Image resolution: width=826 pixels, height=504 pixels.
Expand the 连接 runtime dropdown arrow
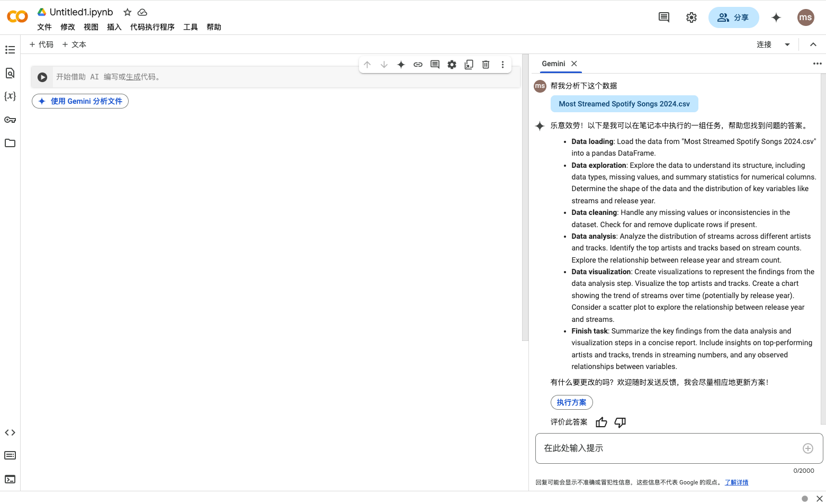pos(787,44)
